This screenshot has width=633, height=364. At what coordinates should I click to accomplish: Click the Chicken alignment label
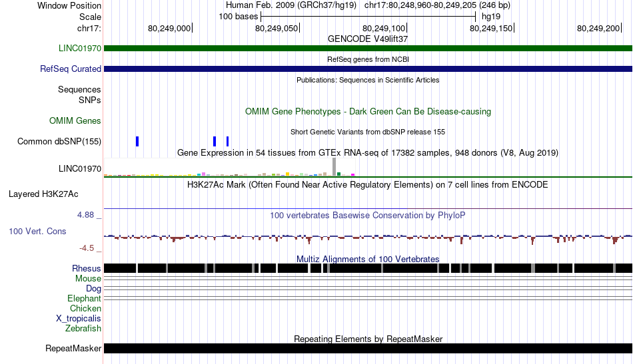coord(85,308)
